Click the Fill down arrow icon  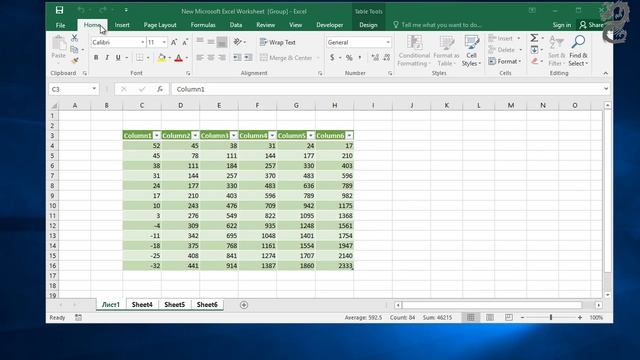[534, 50]
